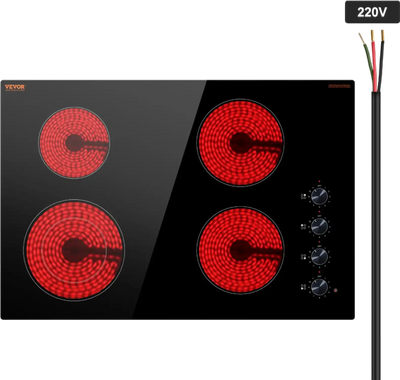Click the VEVOR brand logo on cooktop
The width and height of the screenshot is (400, 380).
coord(15,87)
